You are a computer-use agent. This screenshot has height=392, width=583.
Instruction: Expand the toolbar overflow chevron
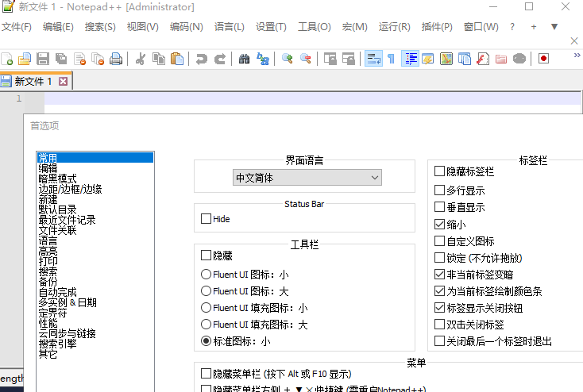[x=577, y=56]
